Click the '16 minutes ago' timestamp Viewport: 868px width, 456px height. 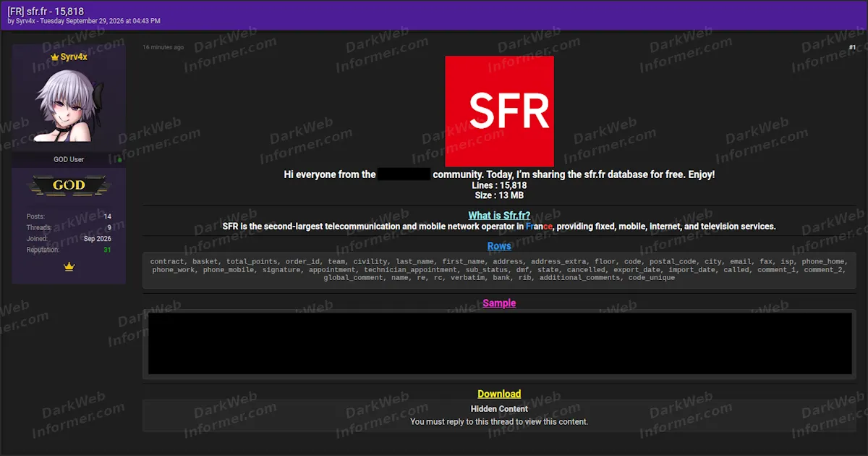click(x=163, y=47)
